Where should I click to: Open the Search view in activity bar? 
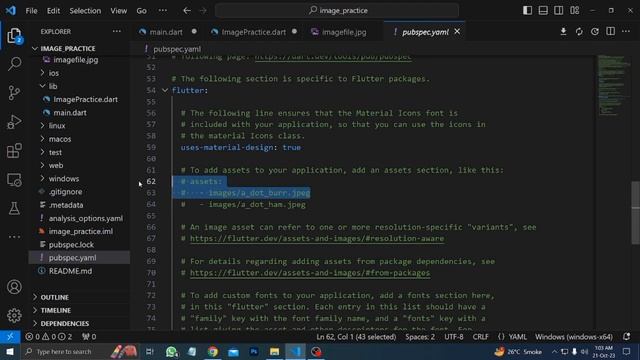coord(14,64)
